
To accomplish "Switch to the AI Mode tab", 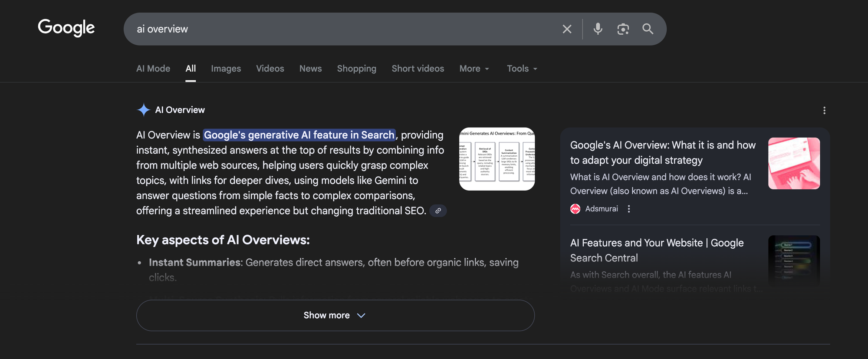I will pos(153,69).
